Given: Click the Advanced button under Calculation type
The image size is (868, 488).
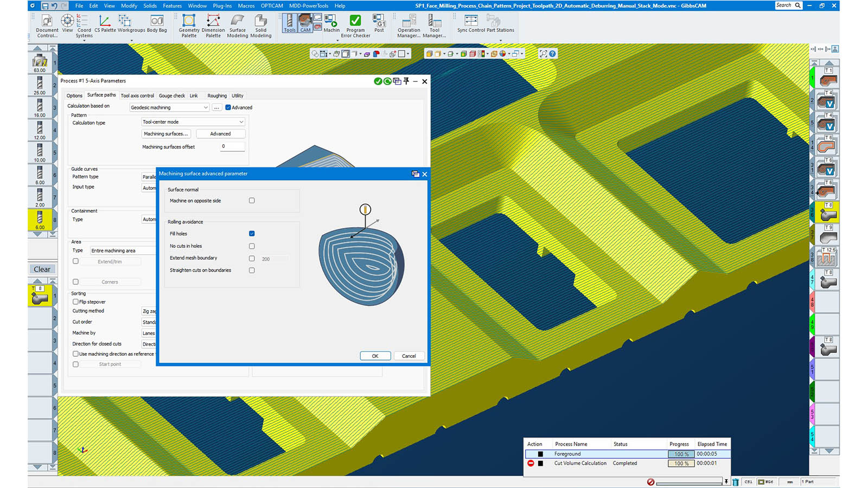Looking at the screenshot, I should (x=220, y=133).
